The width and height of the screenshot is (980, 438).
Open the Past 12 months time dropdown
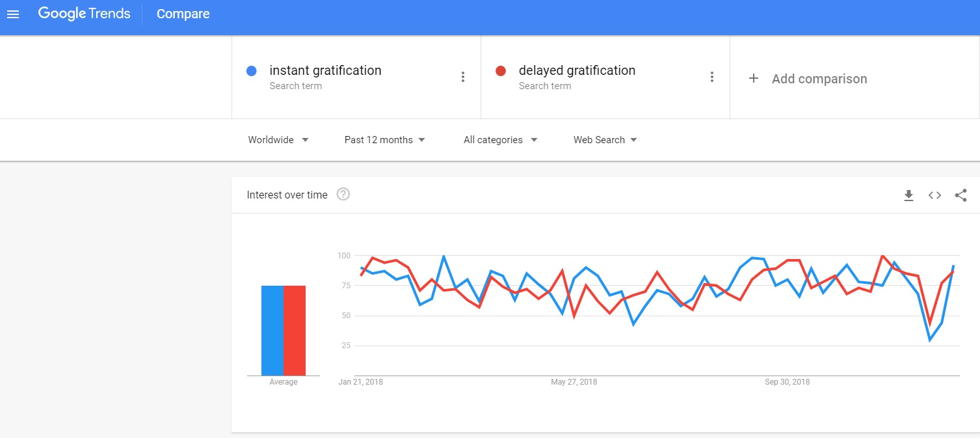[x=385, y=140]
